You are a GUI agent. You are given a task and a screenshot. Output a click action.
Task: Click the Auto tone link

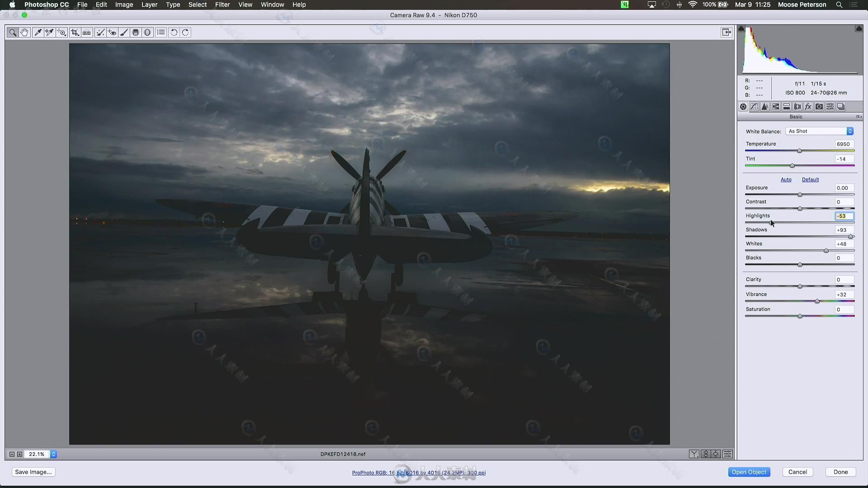pos(786,179)
